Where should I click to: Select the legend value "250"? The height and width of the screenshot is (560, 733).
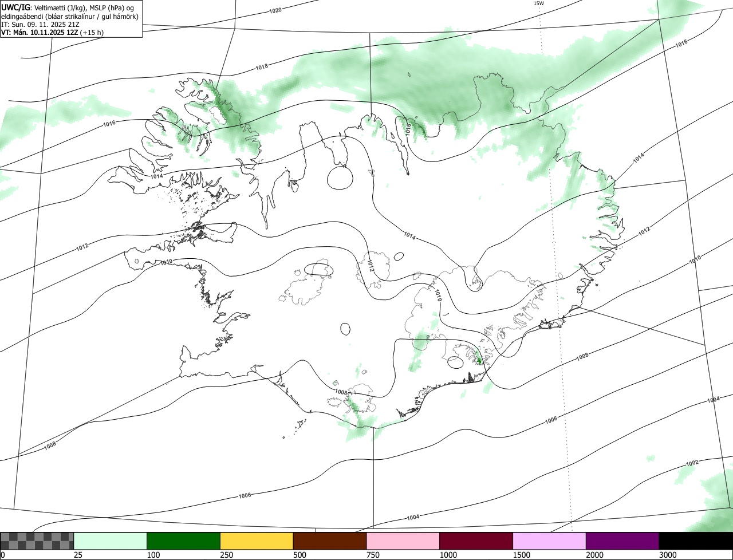pos(226,555)
